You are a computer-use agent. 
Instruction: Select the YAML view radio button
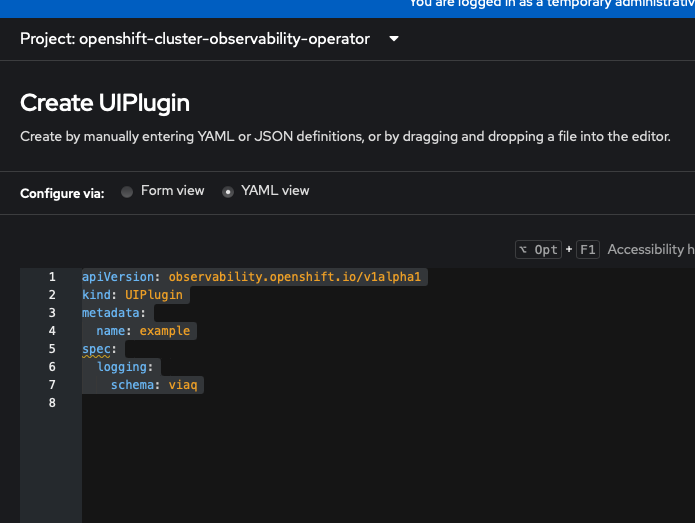(x=227, y=192)
